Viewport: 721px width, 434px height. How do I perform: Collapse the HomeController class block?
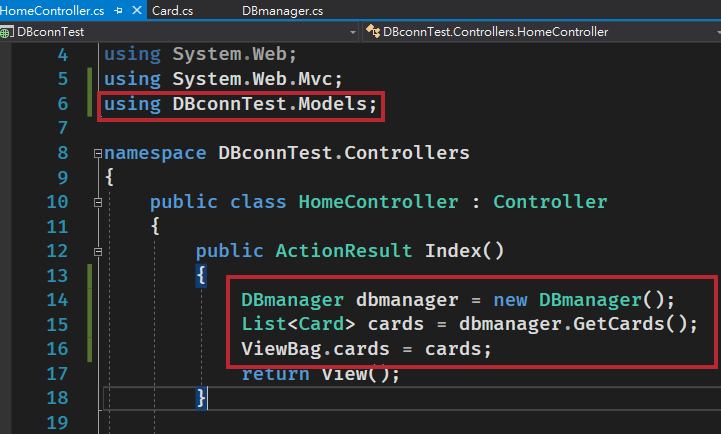[98, 202]
